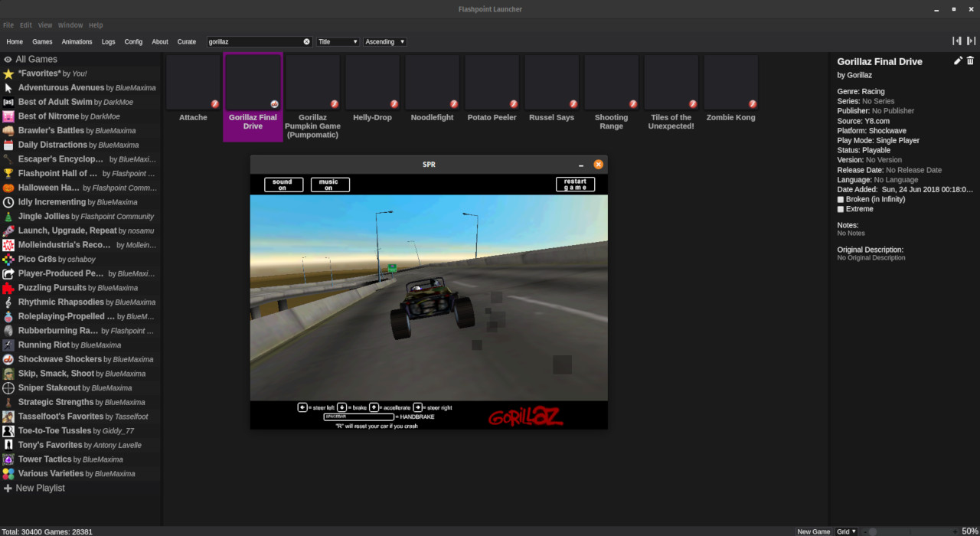This screenshot has width=980, height=536.
Task: Open Brawler's Battles playlist icon
Action: pyautogui.click(x=8, y=130)
